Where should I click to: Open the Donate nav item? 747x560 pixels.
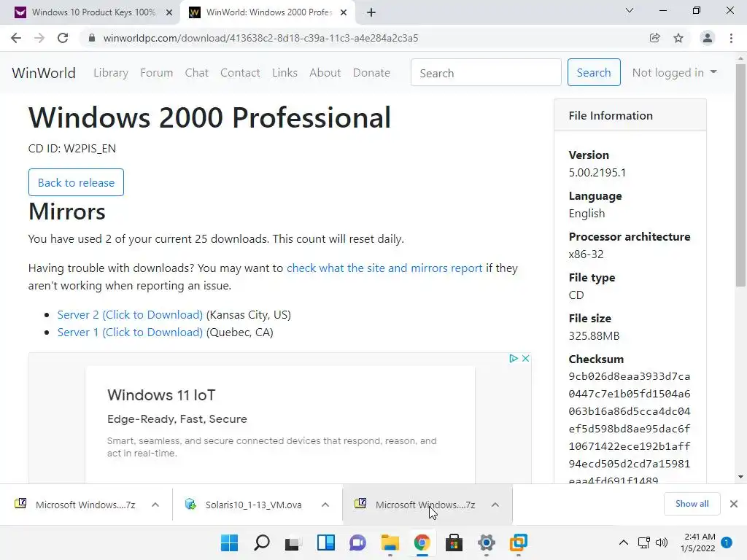point(371,73)
